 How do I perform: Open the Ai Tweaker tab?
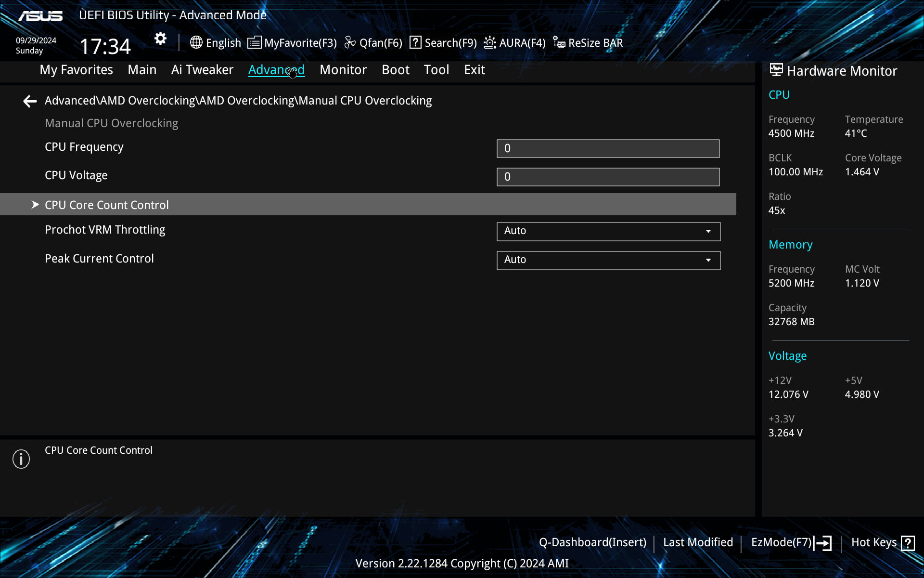202,70
